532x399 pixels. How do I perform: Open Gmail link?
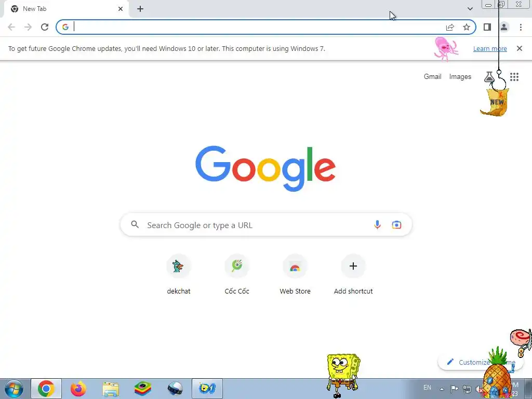coord(432,77)
